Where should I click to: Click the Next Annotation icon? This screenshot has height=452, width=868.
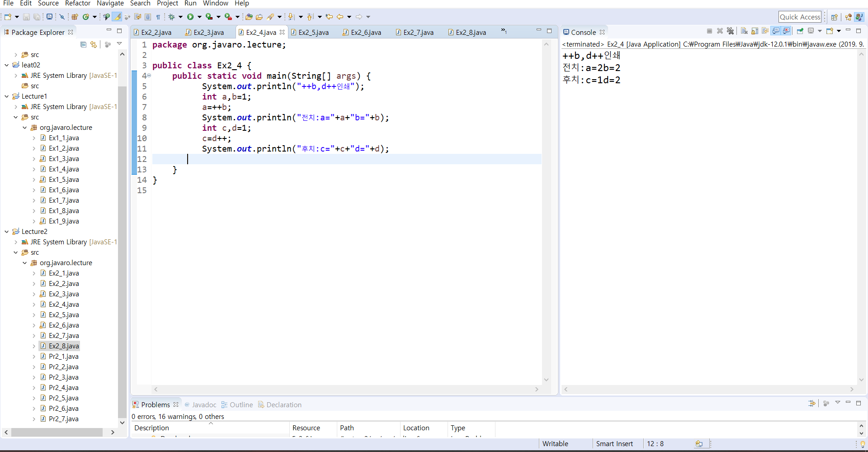point(292,17)
